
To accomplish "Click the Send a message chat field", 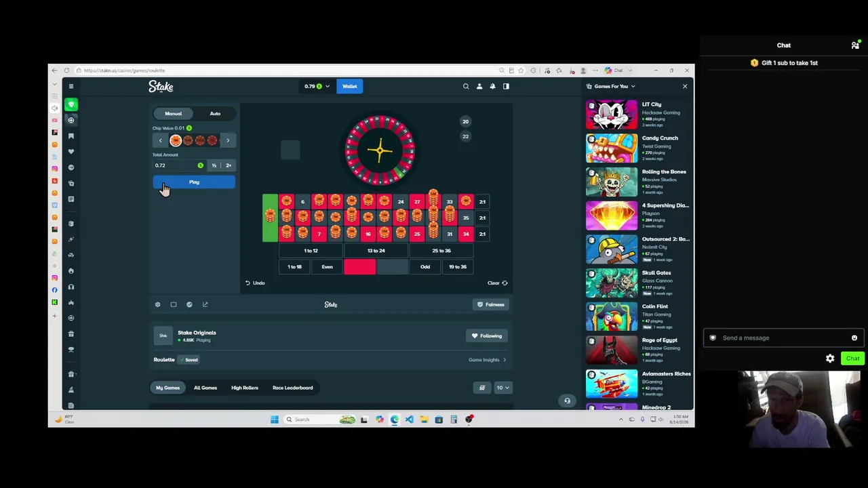I will click(x=783, y=338).
